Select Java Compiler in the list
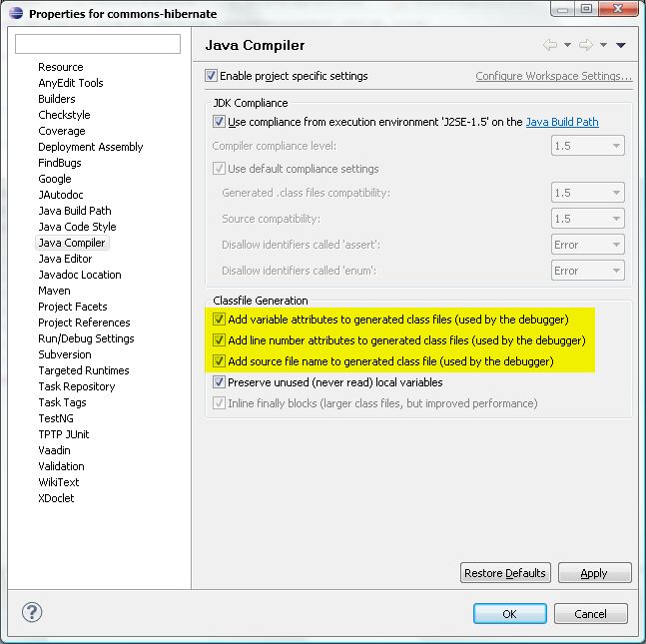The width and height of the screenshot is (646, 644). point(72,243)
